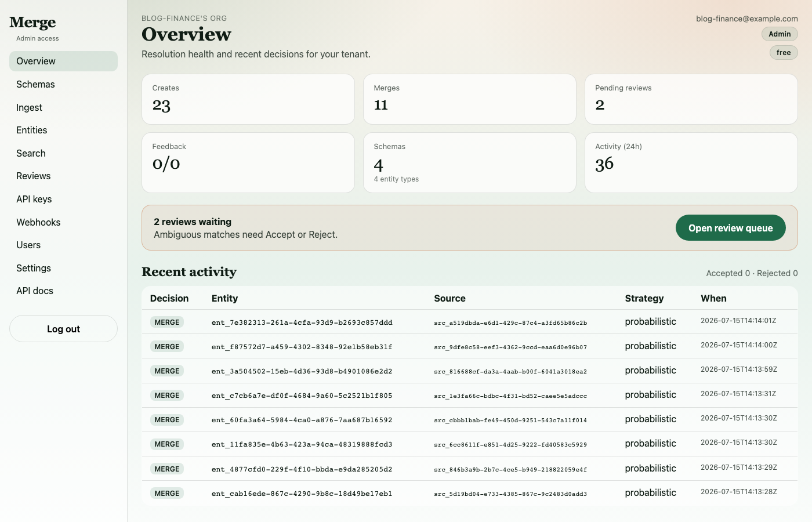Click the Recent activity heading
812x522 pixels.
click(x=189, y=272)
